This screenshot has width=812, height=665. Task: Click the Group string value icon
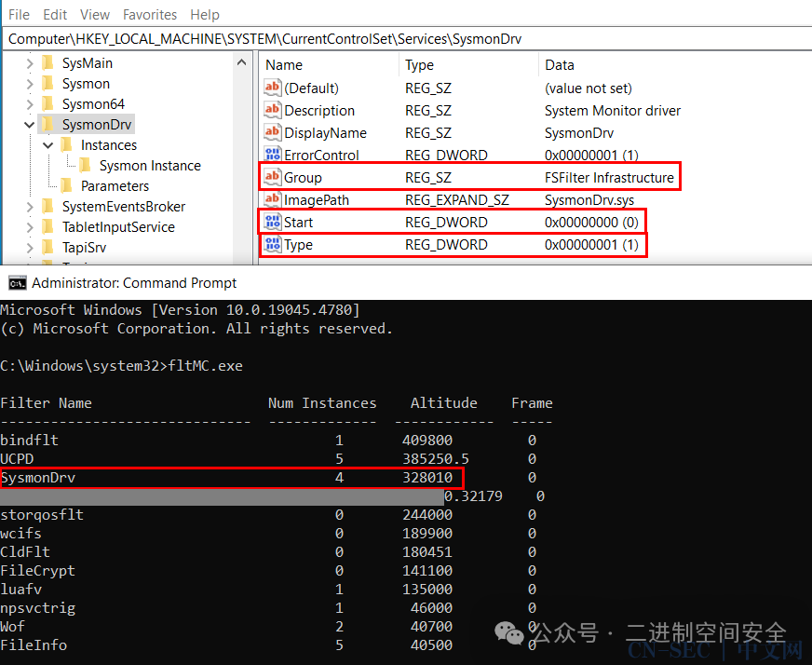click(x=273, y=177)
